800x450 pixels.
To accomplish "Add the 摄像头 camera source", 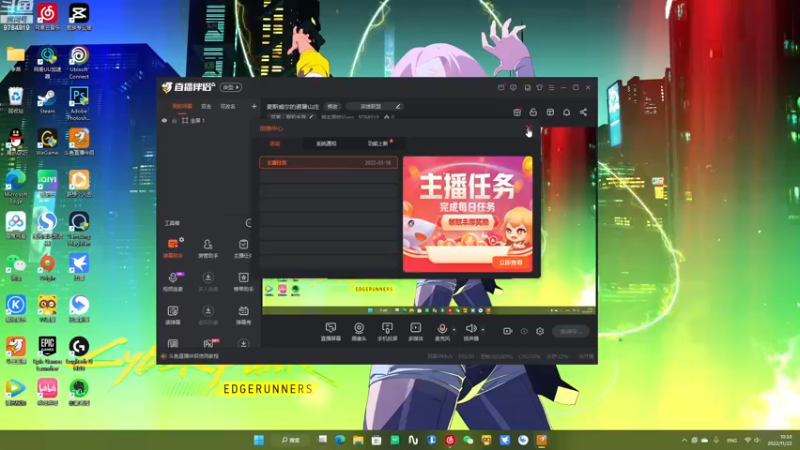I will tap(359, 331).
